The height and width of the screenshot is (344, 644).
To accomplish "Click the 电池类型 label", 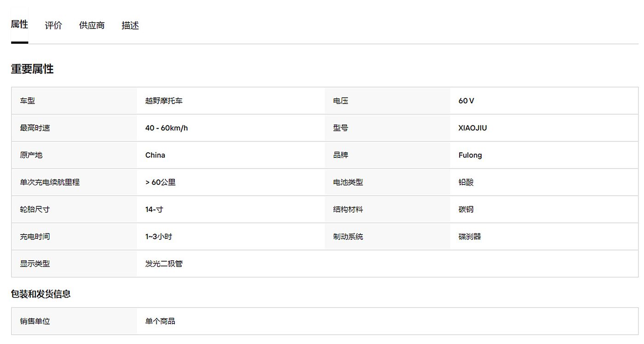I will (348, 182).
